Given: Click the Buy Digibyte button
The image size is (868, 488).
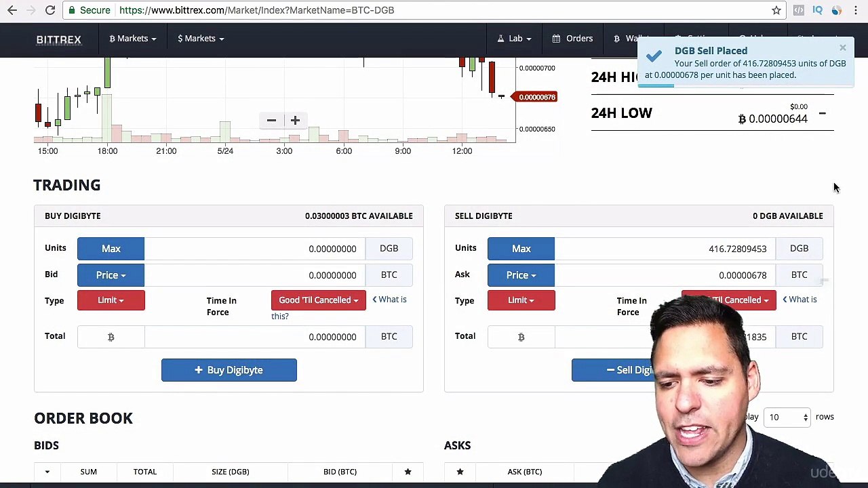Looking at the screenshot, I should [229, 370].
